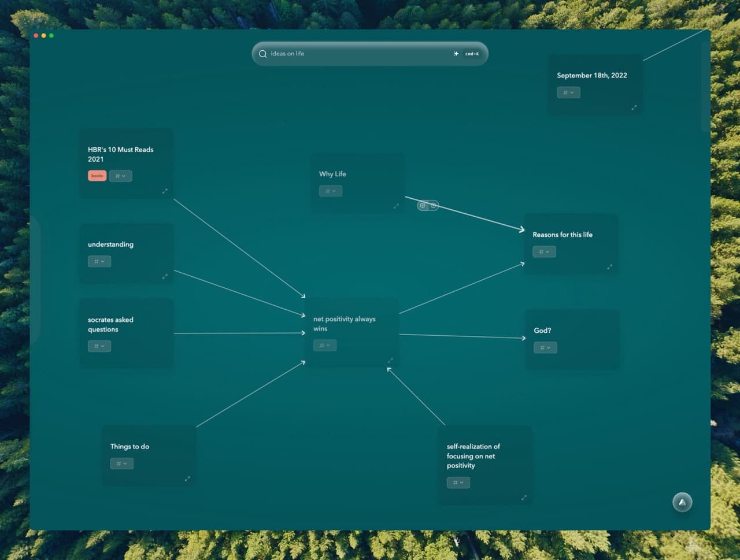Click the plus icon in the search bar
This screenshot has width=740, height=560.
pyautogui.click(x=456, y=53)
